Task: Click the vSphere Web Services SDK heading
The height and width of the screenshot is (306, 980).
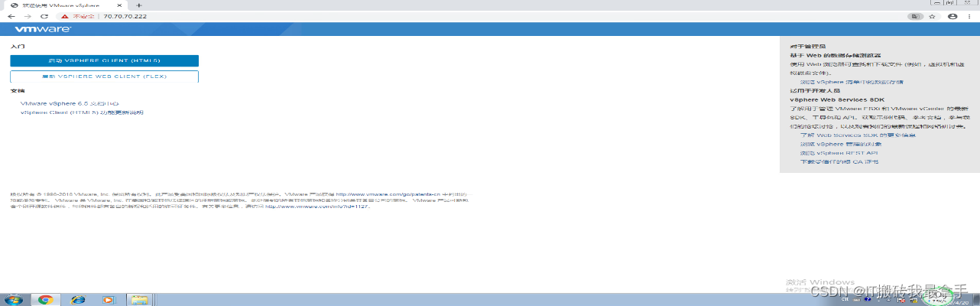Action: pyautogui.click(x=837, y=99)
